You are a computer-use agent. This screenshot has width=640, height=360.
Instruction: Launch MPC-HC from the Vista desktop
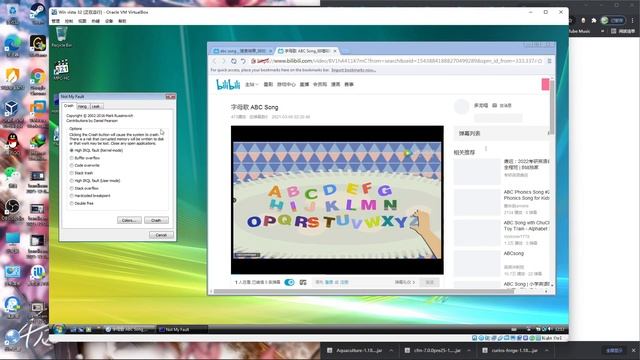click(61, 69)
